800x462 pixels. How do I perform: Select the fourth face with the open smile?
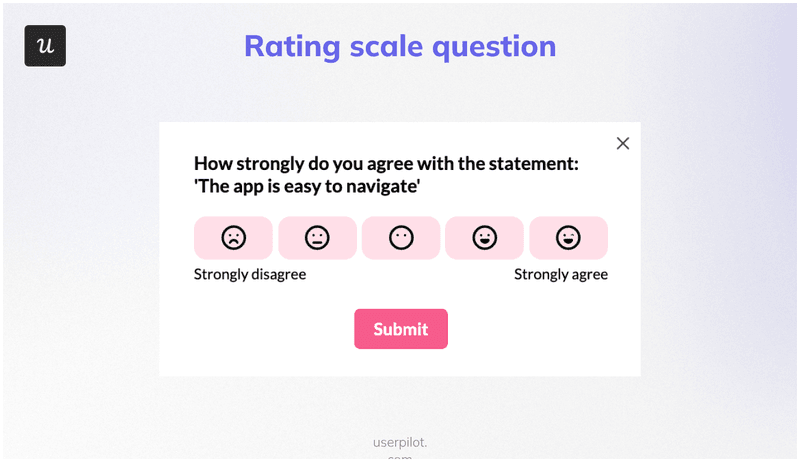[x=484, y=238]
